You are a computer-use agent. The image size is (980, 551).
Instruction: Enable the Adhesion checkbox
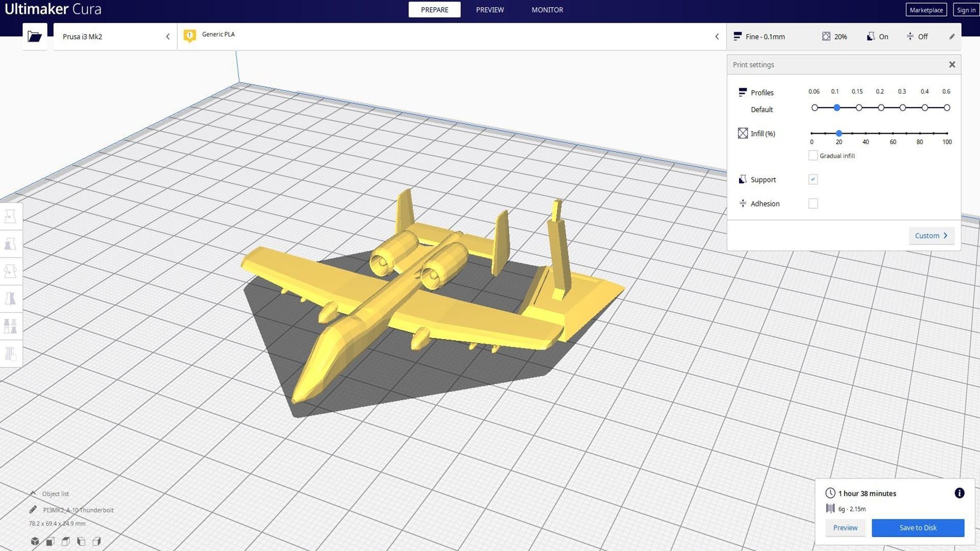813,204
